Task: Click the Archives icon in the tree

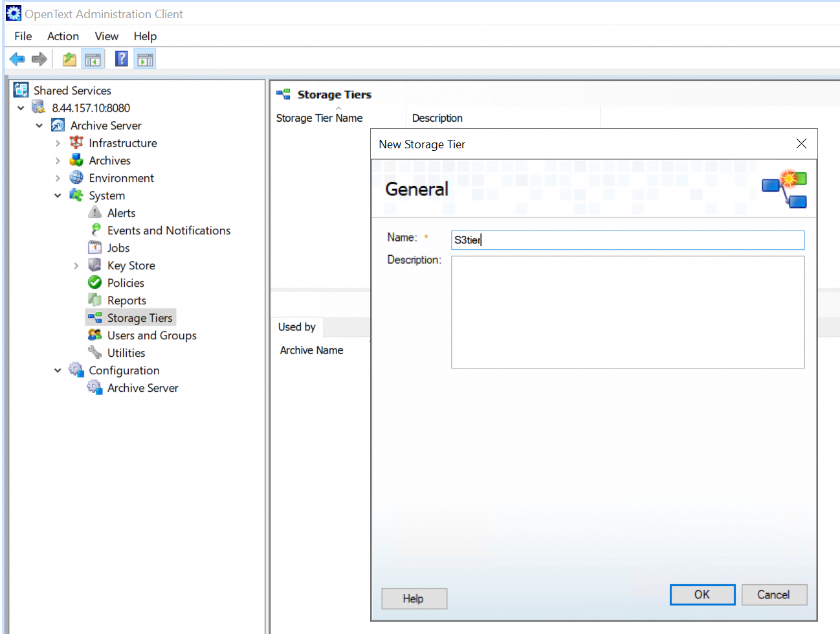Action: (76, 160)
